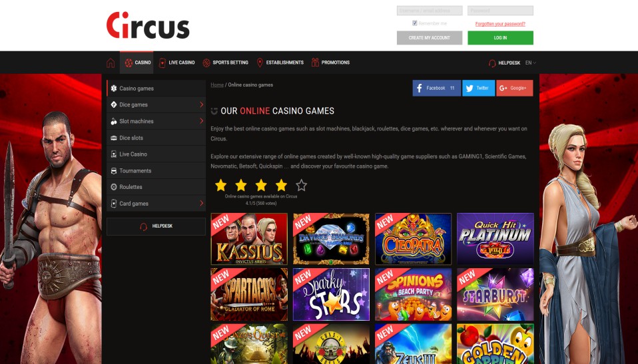Share via Google+ button

pos(515,88)
